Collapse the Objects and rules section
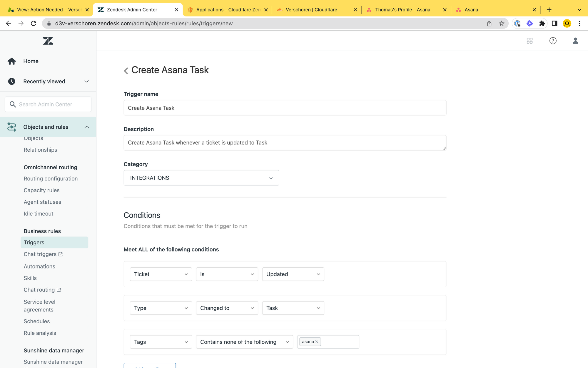Screen dimensions: 588x368 coord(86,127)
